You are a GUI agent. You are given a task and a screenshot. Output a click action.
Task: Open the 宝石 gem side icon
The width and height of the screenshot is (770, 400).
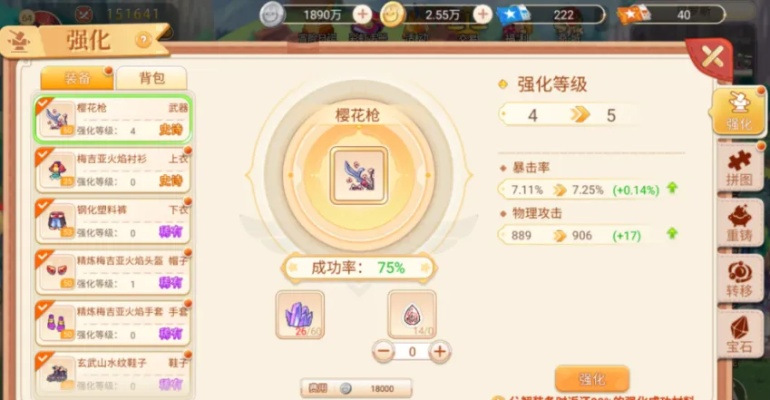740,334
